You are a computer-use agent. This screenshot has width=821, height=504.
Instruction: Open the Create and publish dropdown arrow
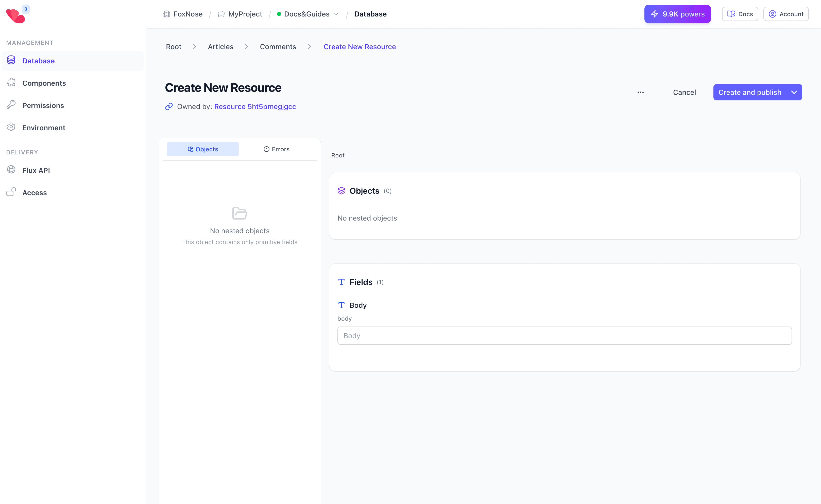click(794, 92)
